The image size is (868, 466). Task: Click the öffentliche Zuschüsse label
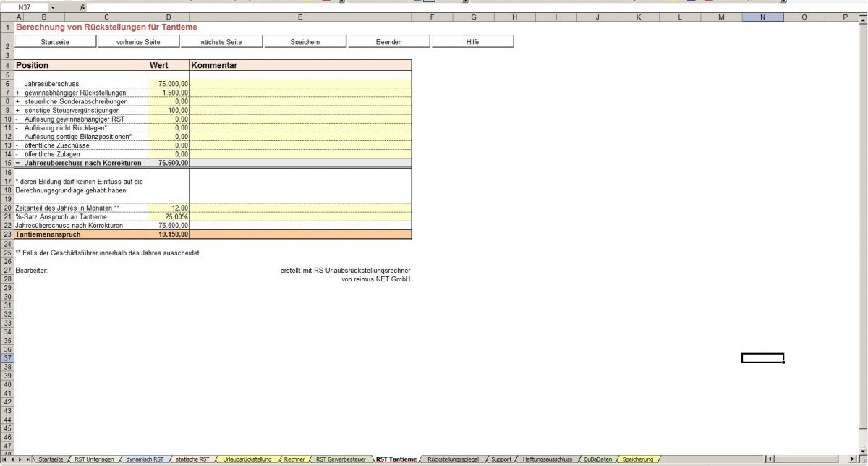[x=56, y=145]
